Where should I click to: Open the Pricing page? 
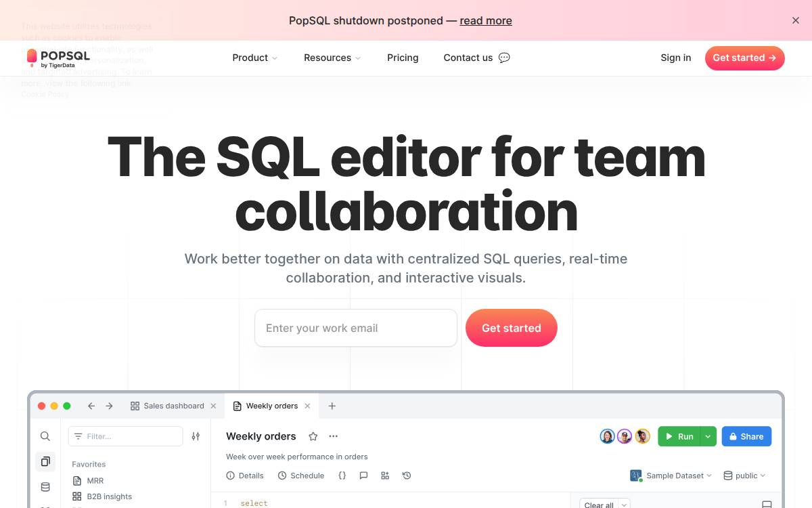click(403, 58)
